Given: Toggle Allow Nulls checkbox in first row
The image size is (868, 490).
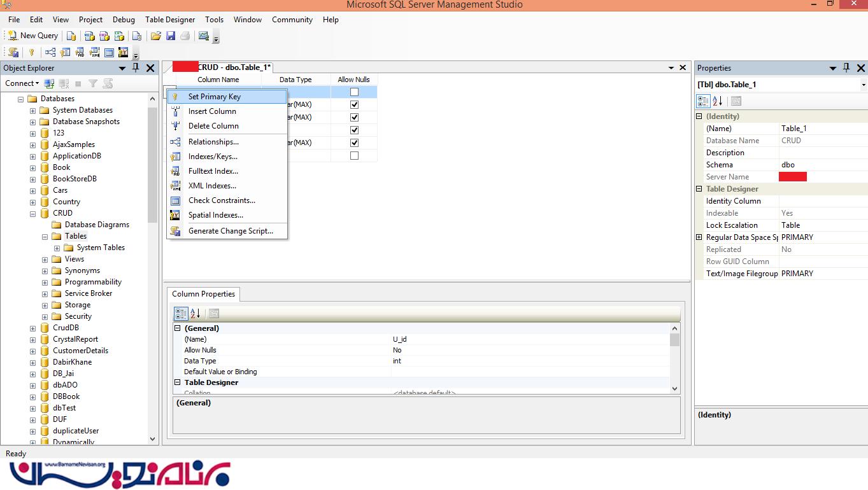Looking at the screenshot, I should point(354,92).
